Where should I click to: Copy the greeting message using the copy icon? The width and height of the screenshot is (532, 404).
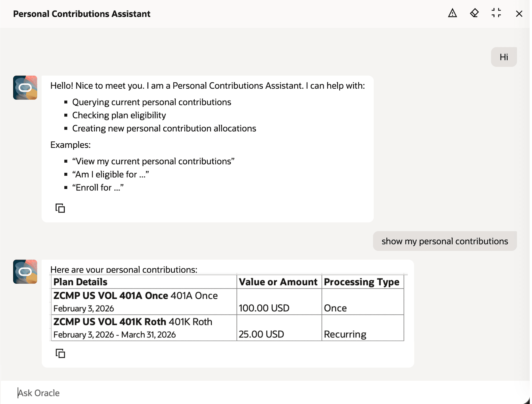coord(60,208)
